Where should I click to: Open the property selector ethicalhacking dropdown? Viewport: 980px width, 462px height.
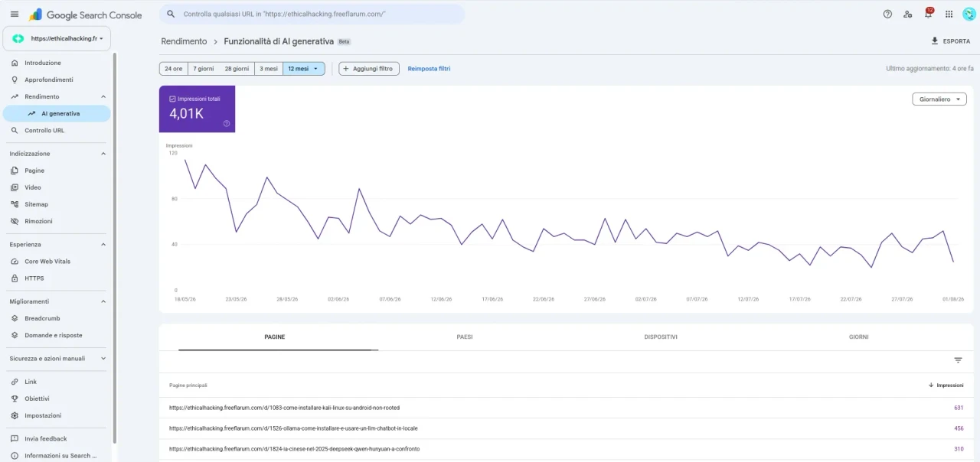[x=57, y=38]
